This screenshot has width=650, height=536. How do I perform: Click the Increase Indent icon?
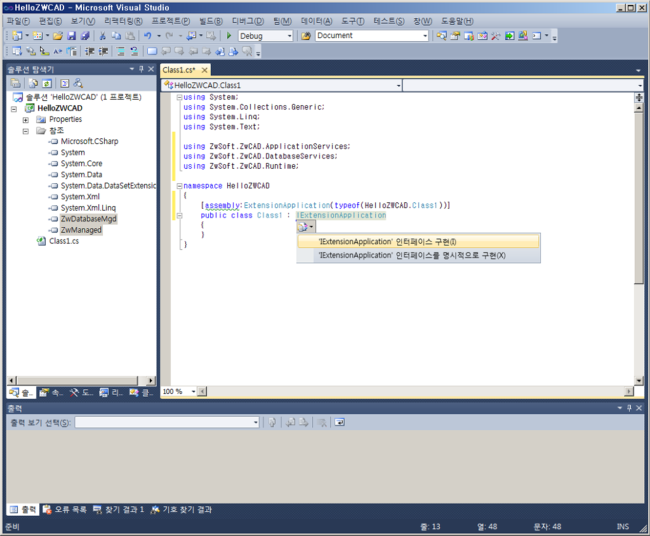point(103,51)
